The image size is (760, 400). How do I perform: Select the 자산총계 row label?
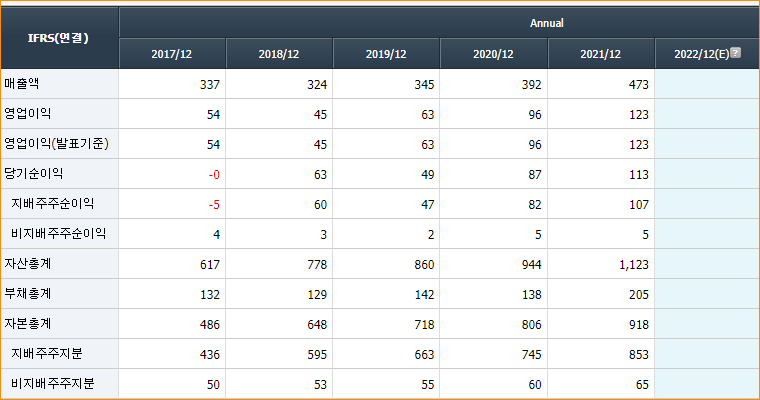28,264
